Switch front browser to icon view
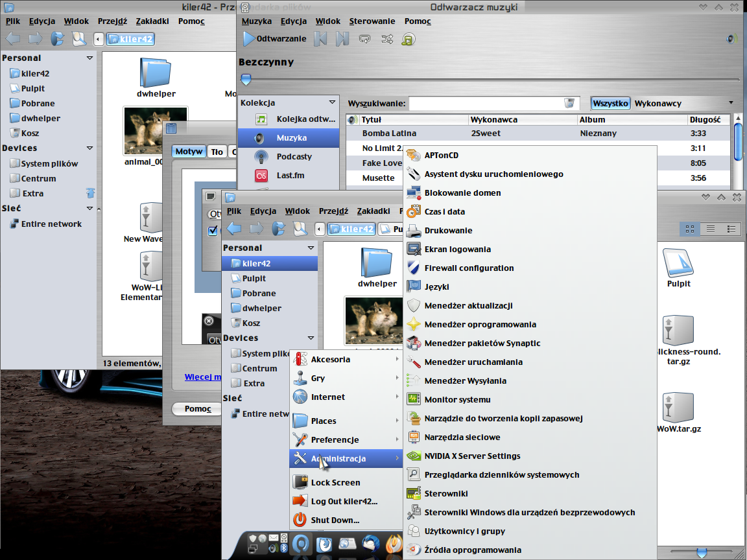This screenshot has height=560, width=747. point(690,229)
